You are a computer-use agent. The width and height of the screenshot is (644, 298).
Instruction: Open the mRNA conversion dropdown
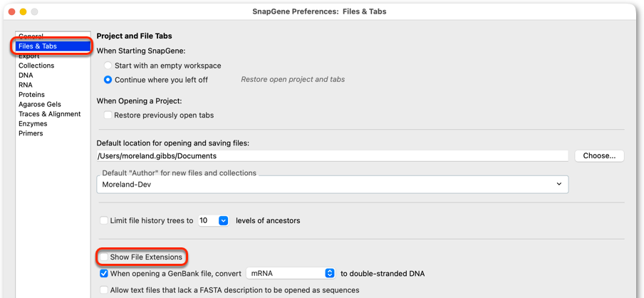[x=291, y=273]
